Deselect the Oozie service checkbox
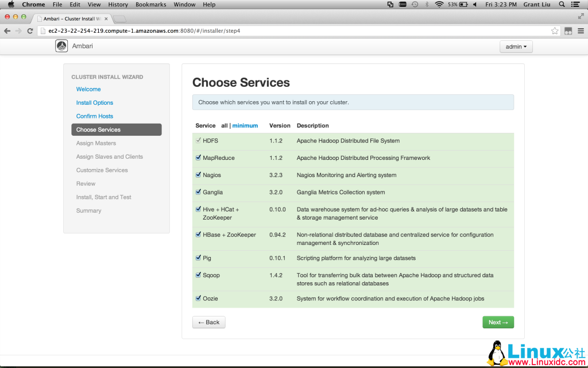Viewport: 588px width, 368px height. [x=198, y=298]
